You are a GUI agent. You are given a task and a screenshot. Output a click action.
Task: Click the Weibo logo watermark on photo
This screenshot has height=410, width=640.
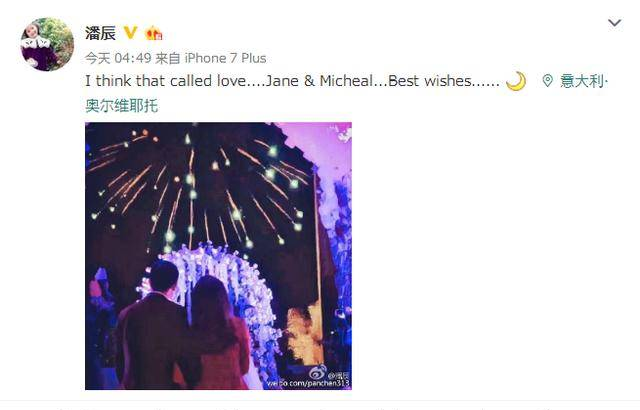318,372
